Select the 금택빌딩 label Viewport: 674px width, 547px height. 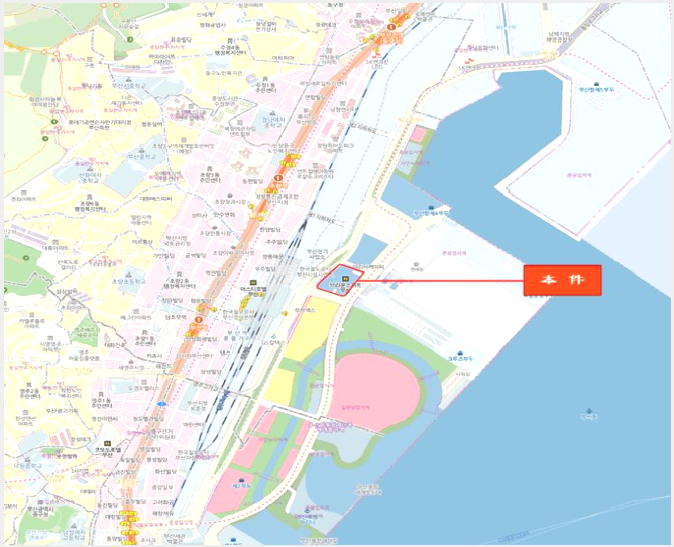(x=196, y=256)
